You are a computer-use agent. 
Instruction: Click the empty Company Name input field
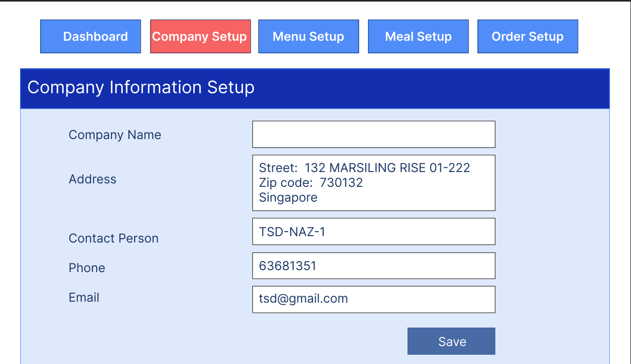click(x=374, y=135)
